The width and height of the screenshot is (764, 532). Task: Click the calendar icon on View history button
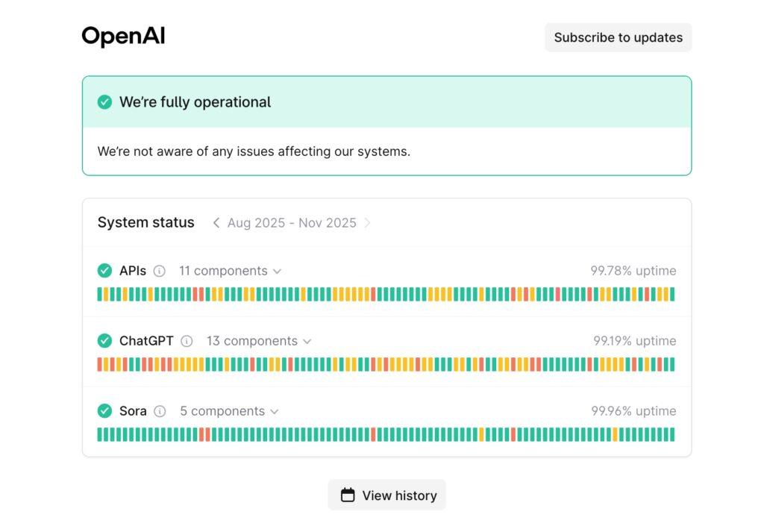[348, 495]
